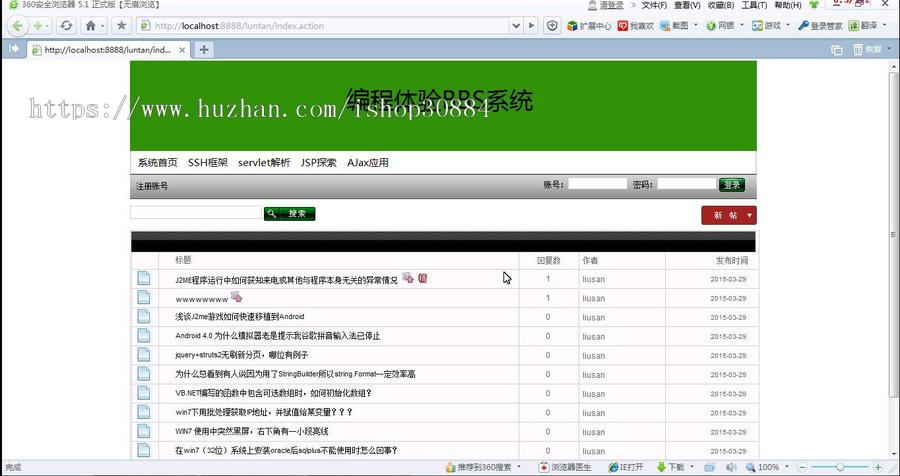
Task: Open the 游戏 games tool
Action: tap(766, 26)
